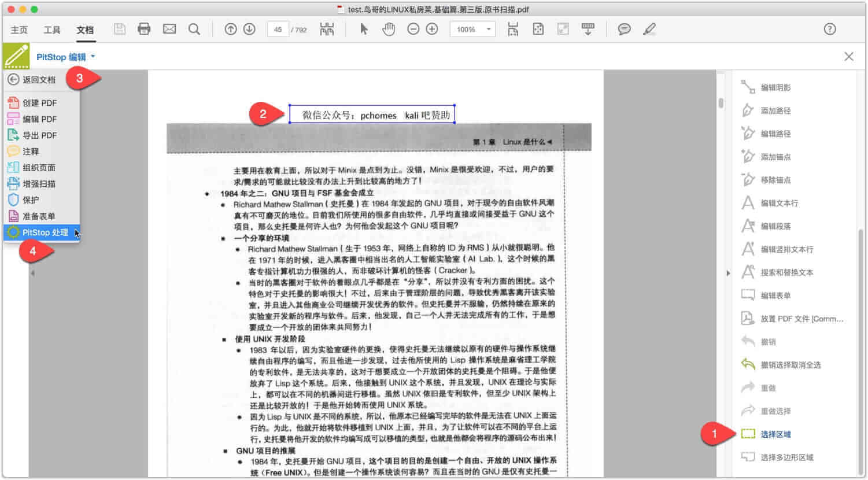The height and width of the screenshot is (480, 868).
Task: Select 编辑 PDF menu entry
Action: (x=42, y=119)
